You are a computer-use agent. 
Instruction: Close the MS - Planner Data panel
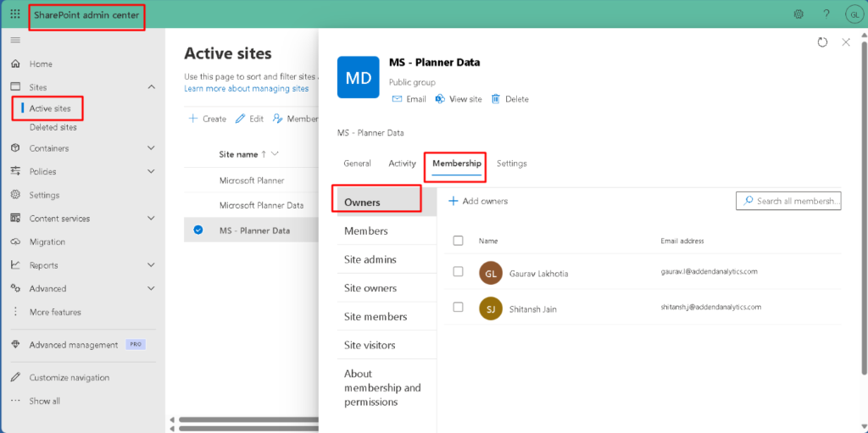(x=846, y=42)
